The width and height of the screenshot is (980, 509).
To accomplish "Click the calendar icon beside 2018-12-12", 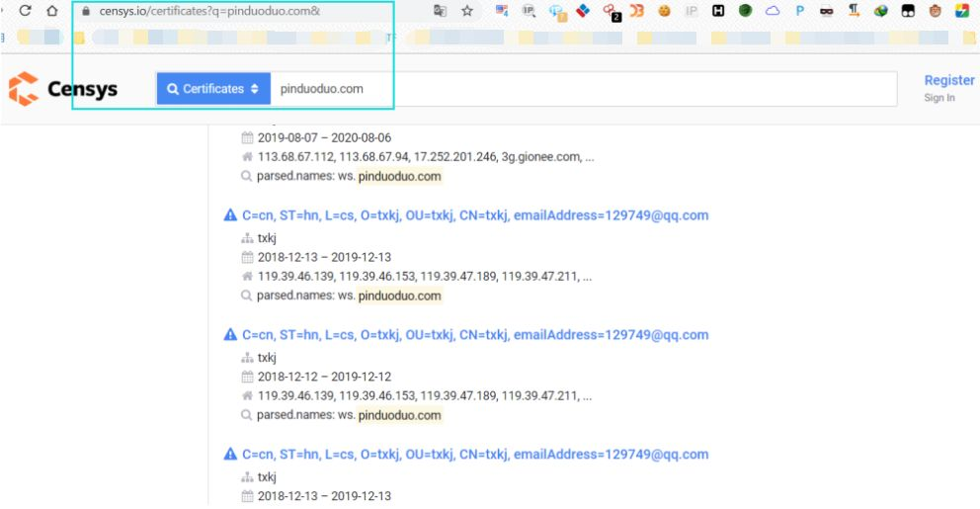I will pyautogui.click(x=248, y=377).
